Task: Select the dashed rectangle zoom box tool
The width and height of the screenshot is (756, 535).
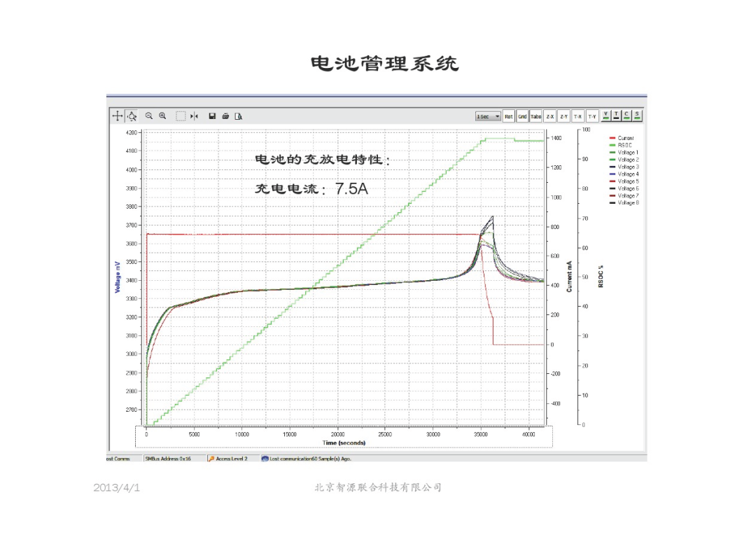Action: pyautogui.click(x=181, y=116)
